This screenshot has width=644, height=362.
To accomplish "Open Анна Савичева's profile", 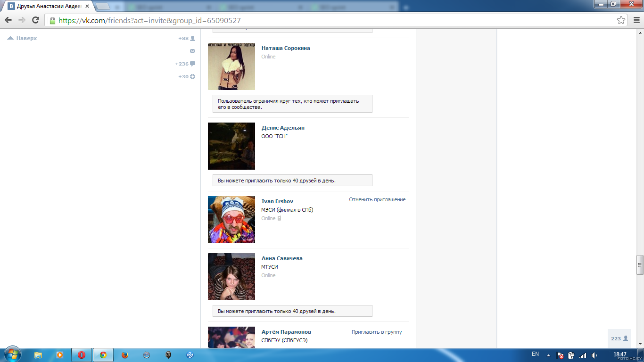I will click(x=282, y=258).
